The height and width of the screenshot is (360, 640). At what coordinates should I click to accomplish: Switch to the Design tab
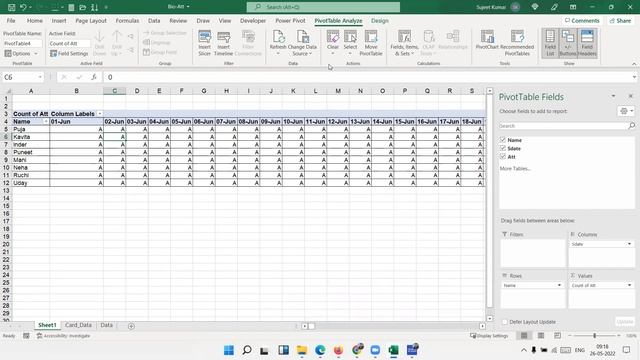380,20
